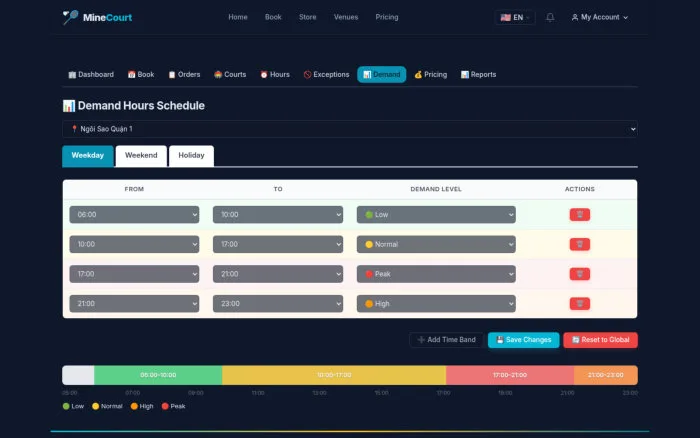Open the To 21:00 time dropdown
The width and height of the screenshot is (700, 438).
278,274
